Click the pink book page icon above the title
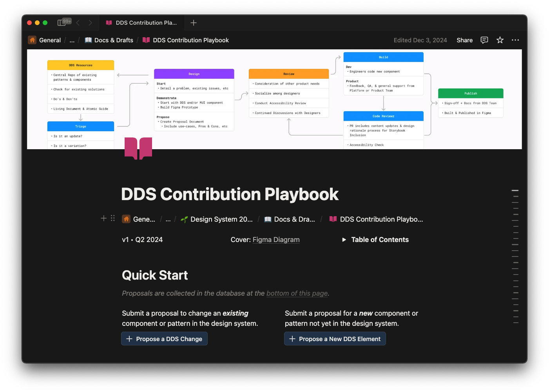The height and width of the screenshot is (392, 549). (138, 148)
